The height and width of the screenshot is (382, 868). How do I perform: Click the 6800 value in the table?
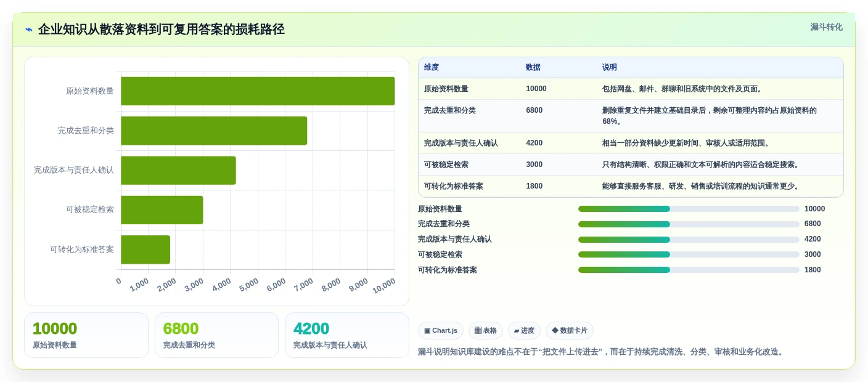click(x=534, y=110)
